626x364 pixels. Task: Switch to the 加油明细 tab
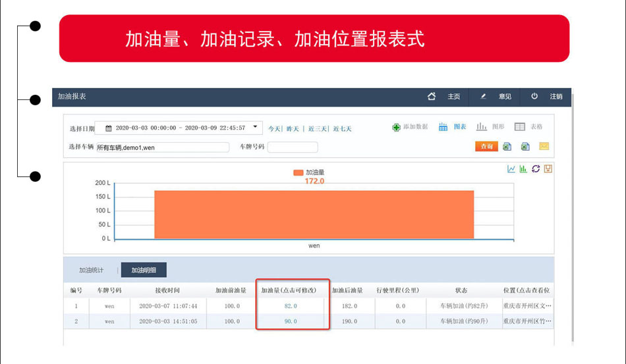[144, 270]
